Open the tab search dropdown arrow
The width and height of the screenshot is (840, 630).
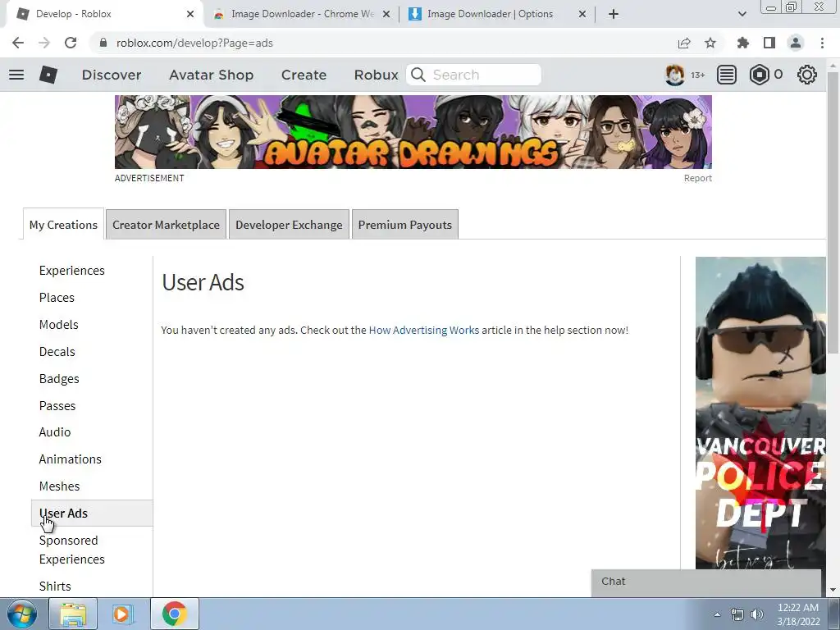click(742, 14)
